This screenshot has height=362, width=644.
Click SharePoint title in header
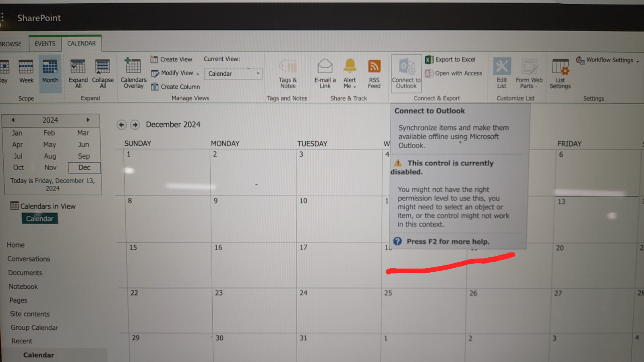(x=39, y=18)
